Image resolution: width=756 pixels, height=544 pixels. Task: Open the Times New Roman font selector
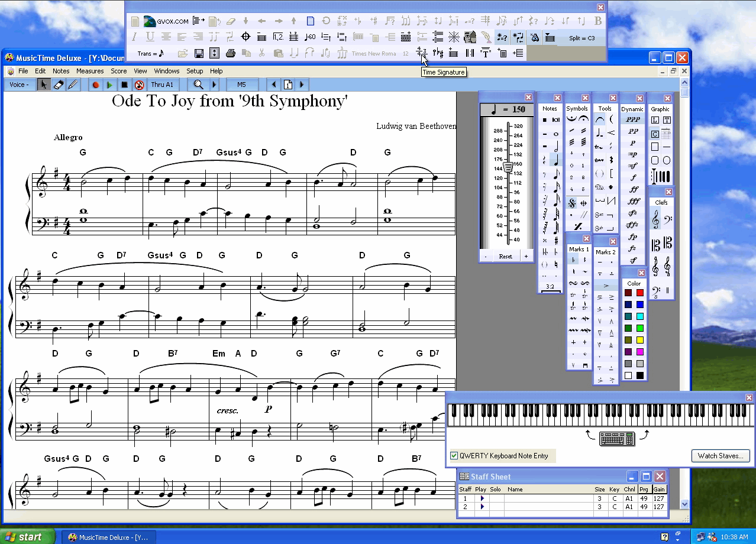pyautogui.click(x=374, y=53)
